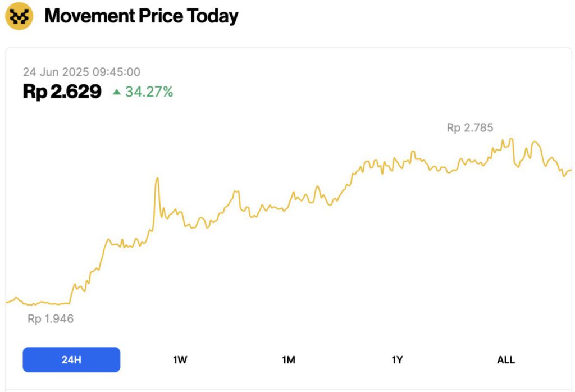Click the rightmost end of the price line
The image size is (575, 392).
coord(571,170)
